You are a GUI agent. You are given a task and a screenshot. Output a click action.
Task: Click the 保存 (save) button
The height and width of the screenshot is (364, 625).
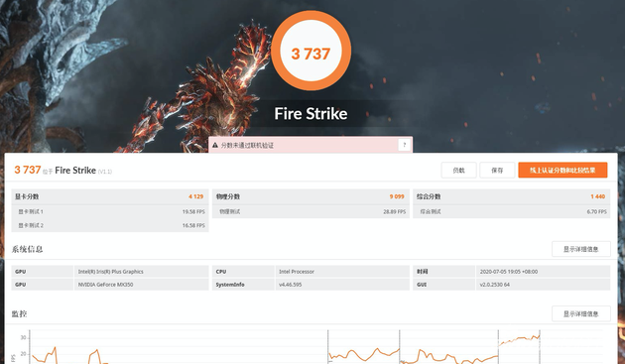[x=497, y=171]
